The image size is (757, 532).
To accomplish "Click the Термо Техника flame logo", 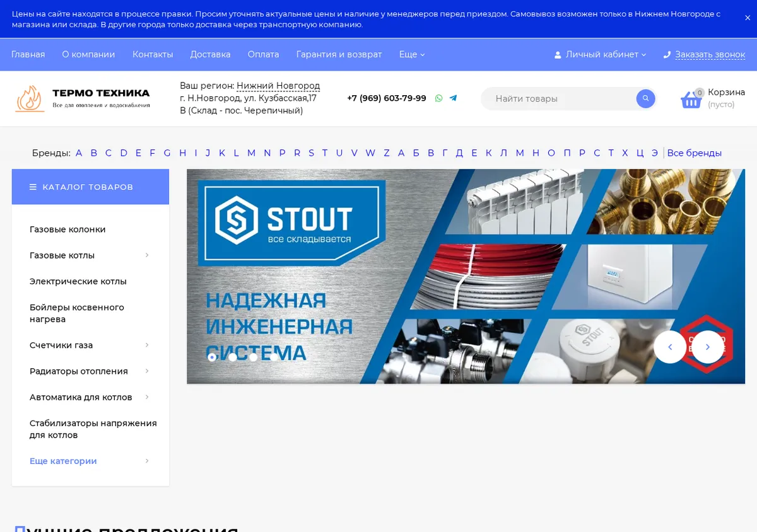I will [30, 99].
